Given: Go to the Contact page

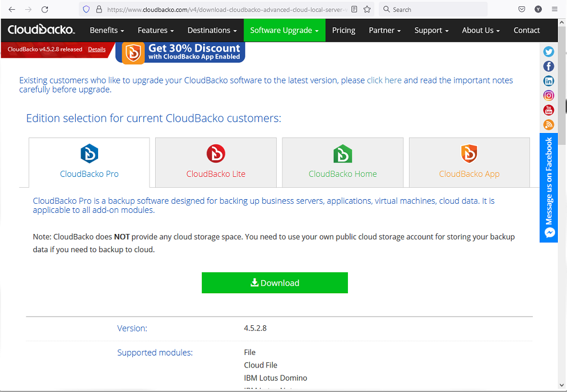Looking at the screenshot, I should pyautogui.click(x=526, y=30).
